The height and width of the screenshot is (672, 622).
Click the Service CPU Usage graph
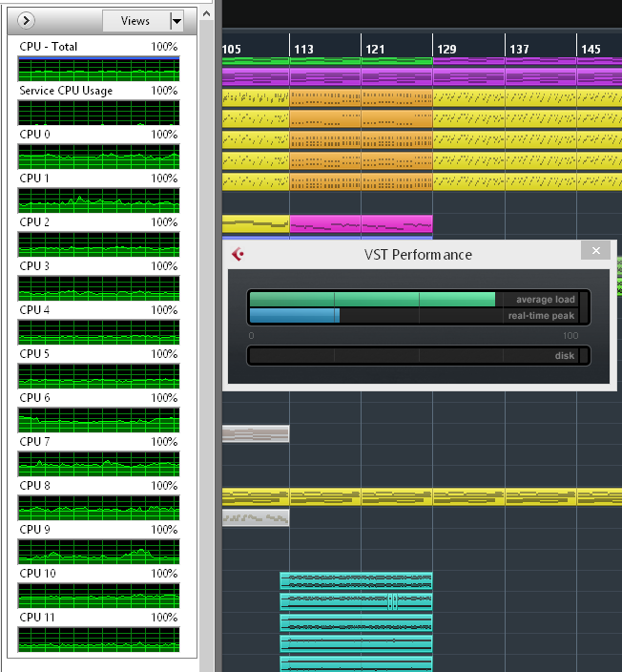pos(98,114)
